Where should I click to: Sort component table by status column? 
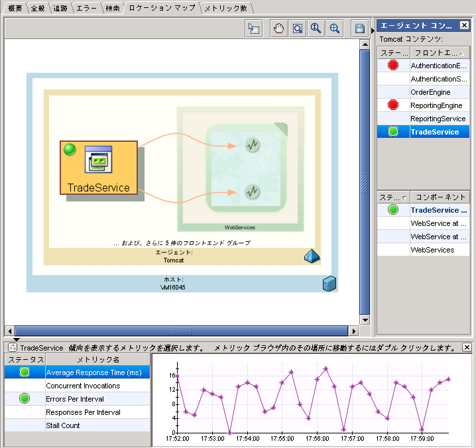pyautogui.click(x=393, y=197)
